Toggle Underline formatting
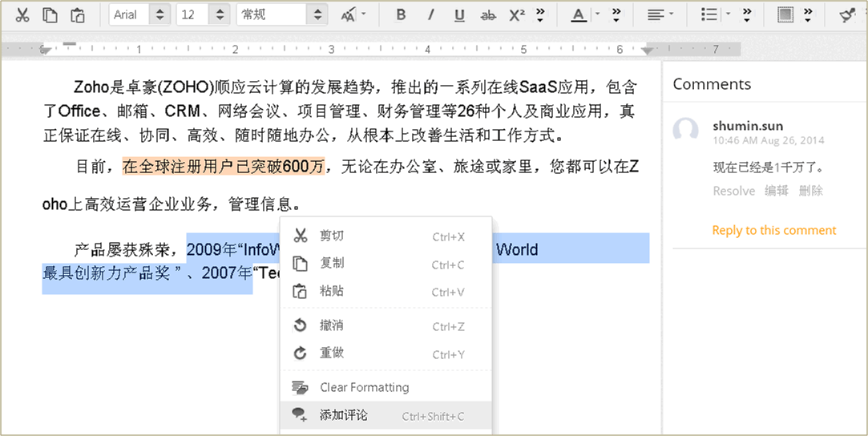868x436 pixels. click(x=459, y=15)
